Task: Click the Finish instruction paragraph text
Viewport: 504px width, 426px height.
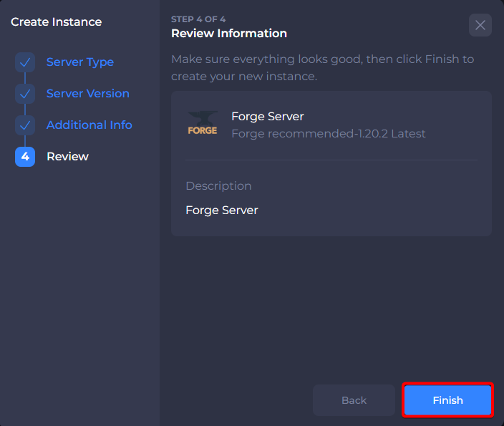Action: click(x=322, y=67)
